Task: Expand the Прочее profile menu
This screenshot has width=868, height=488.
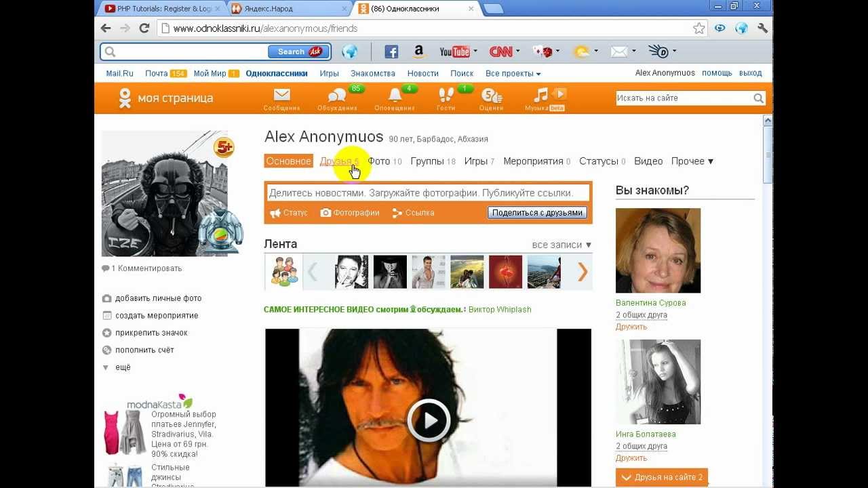Action: click(692, 161)
